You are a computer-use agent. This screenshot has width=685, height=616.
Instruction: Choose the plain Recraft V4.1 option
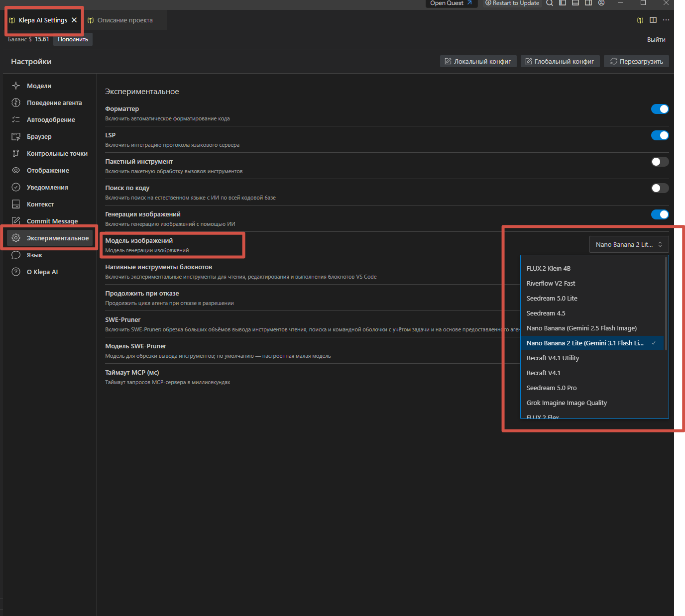pos(592,373)
